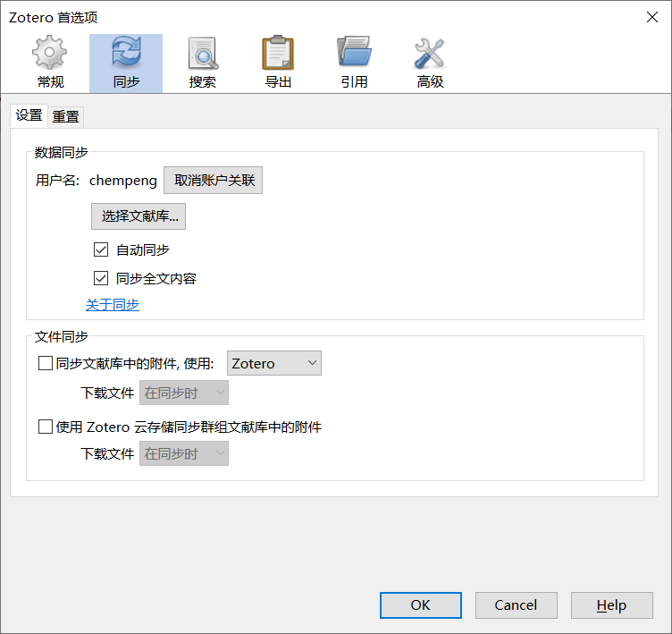This screenshot has height=634, width=672.
Task: Open the Zotero storage method dropdown
Action: (x=273, y=363)
